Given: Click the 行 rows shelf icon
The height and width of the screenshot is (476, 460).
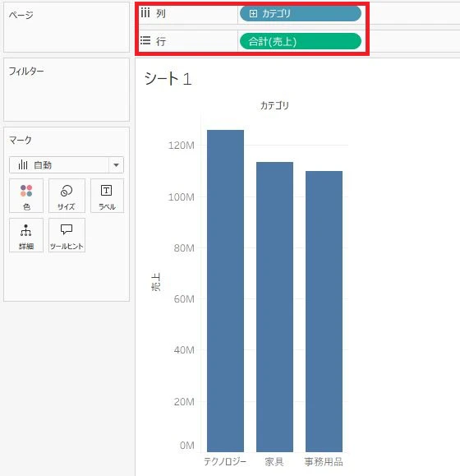Looking at the screenshot, I should coord(145,40).
